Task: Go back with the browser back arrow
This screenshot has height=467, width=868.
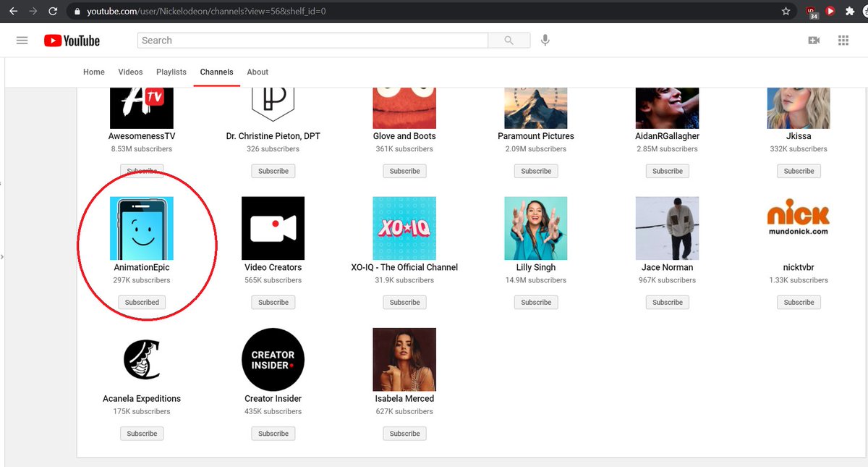Action: click(13, 12)
